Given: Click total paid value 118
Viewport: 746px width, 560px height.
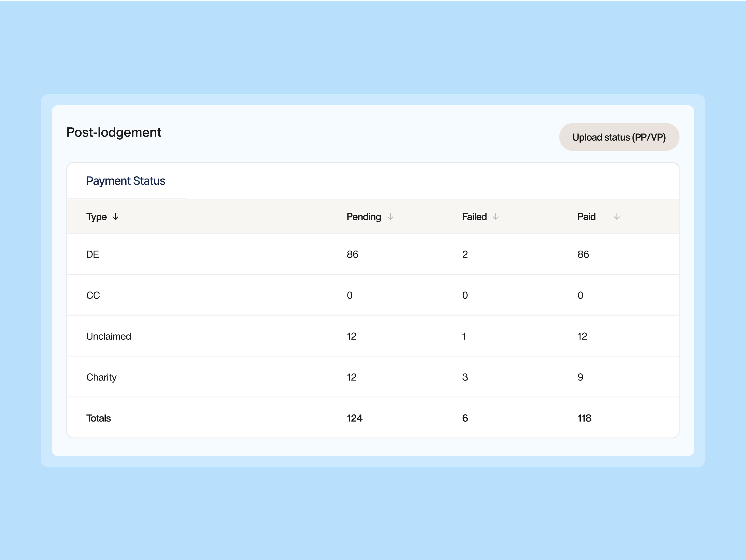Looking at the screenshot, I should (584, 418).
